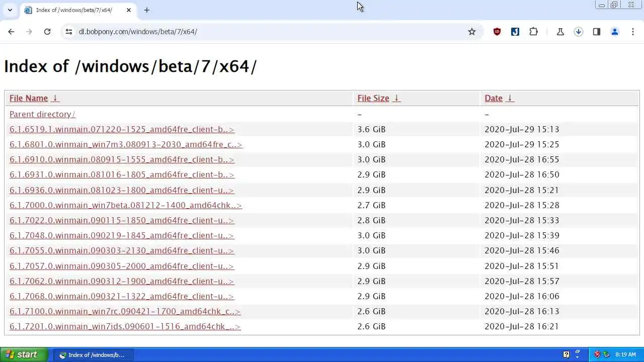Click the page heading Index of /windows/beta/7/x64/
Screen dimensions: 644x362
130,66
